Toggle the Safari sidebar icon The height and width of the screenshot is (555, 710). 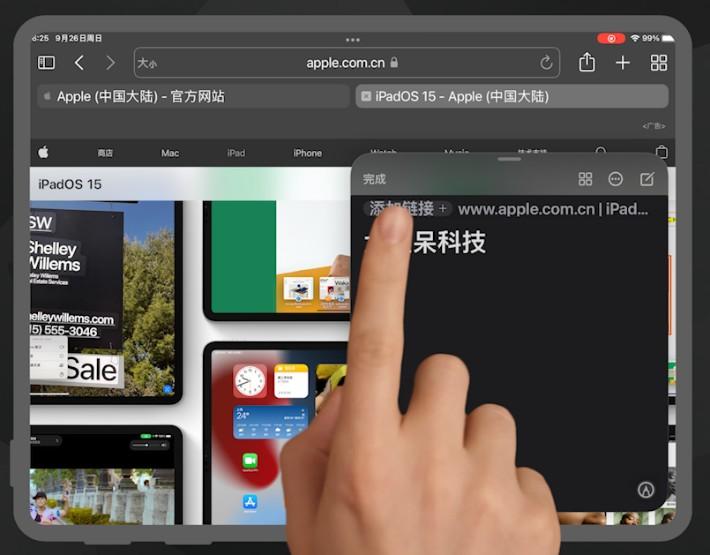(46, 62)
